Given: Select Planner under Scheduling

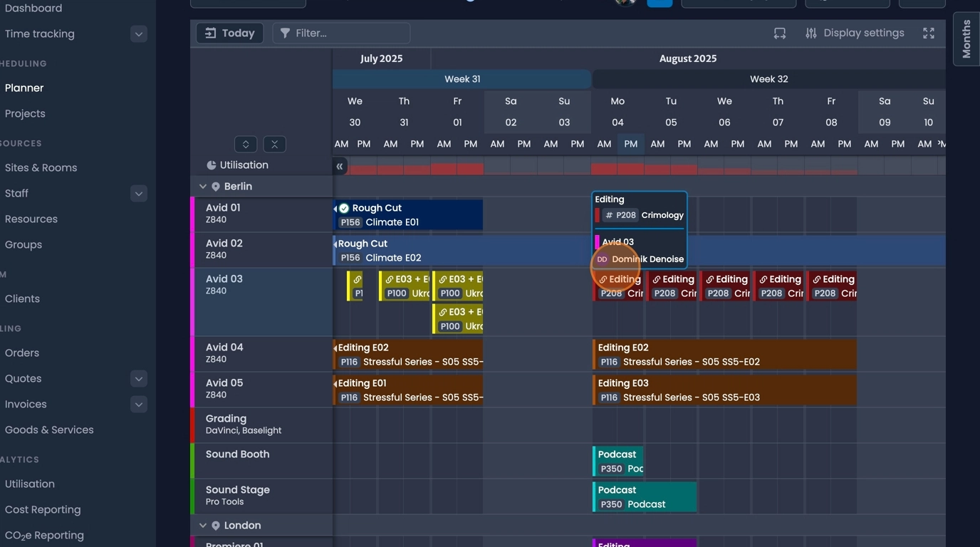Looking at the screenshot, I should pos(24,88).
